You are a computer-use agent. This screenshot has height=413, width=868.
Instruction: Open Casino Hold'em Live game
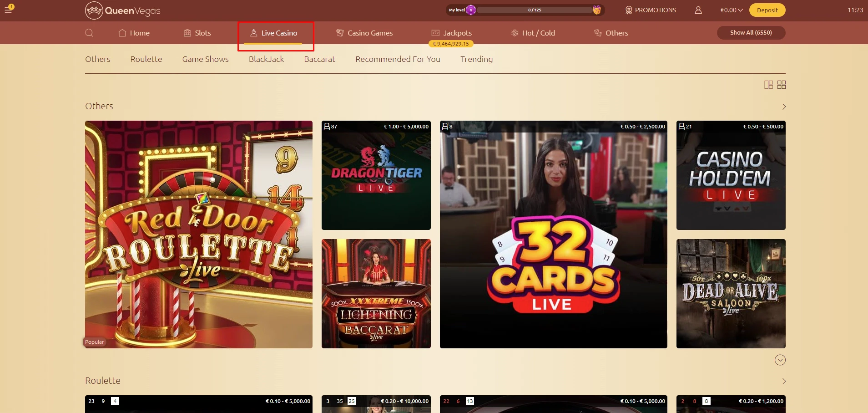click(x=731, y=175)
